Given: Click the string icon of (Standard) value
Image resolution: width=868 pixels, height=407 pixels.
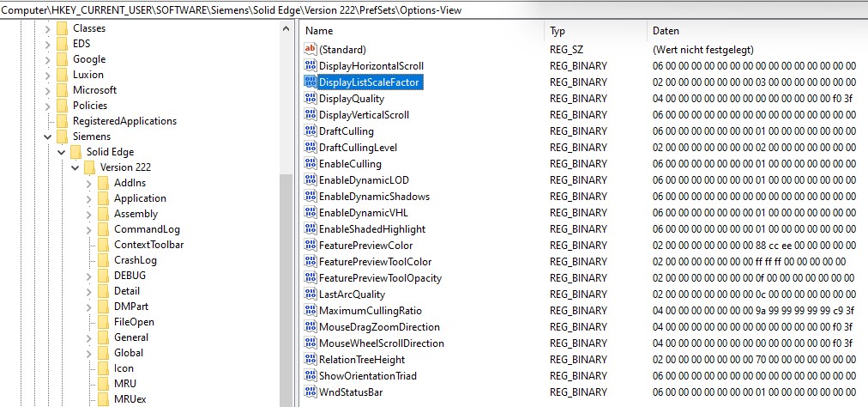Looking at the screenshot, I should click(x=310, y=49).
